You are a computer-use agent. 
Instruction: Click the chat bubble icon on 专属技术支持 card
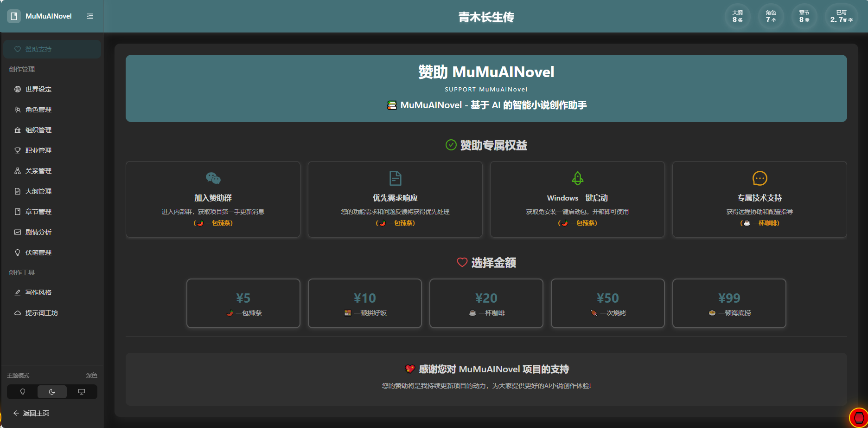(760, 178)
